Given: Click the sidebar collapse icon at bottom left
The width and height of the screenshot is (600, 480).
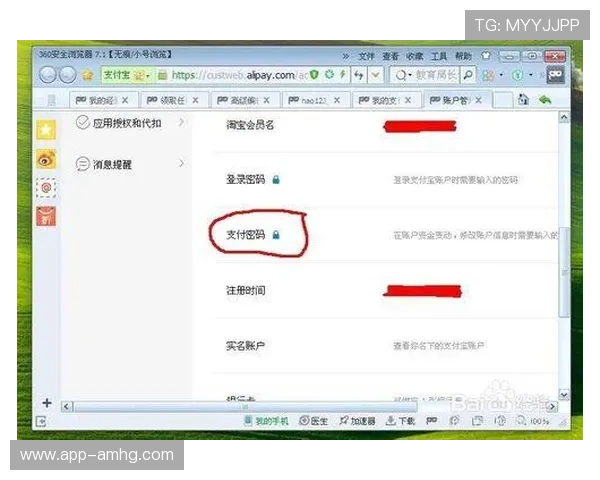Looking at the screenshot, I should [x=41, y=421].
